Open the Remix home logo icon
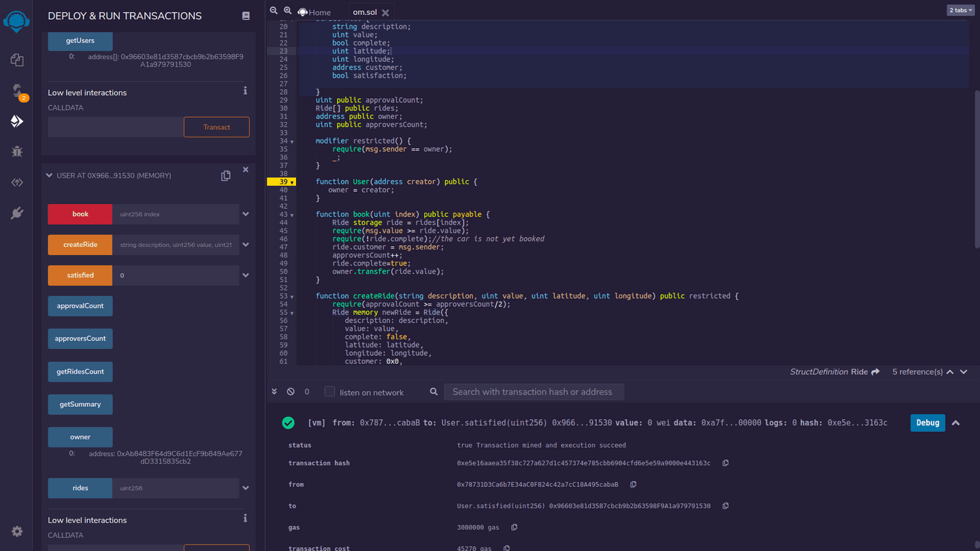The image size is (980, 551). (16, 22)
